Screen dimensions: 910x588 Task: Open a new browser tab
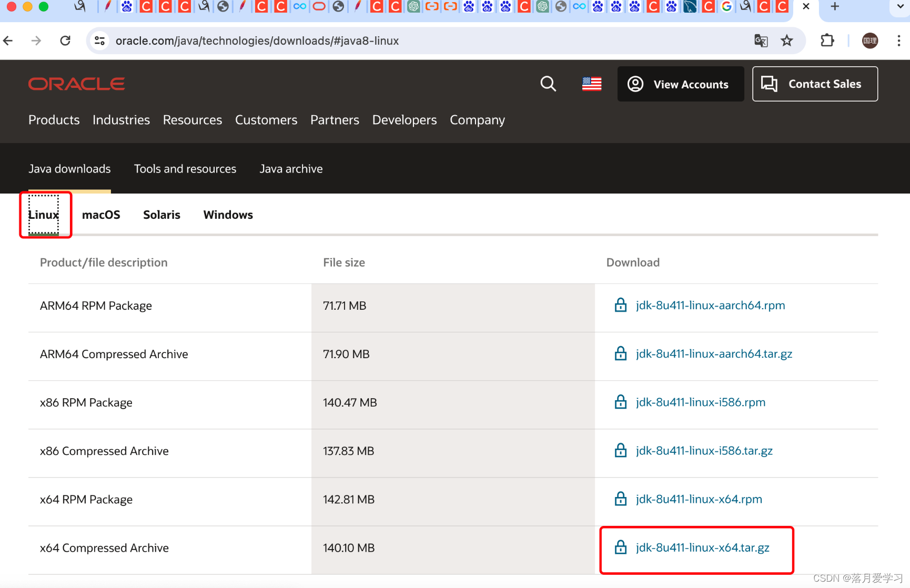(x=835, y=7)
